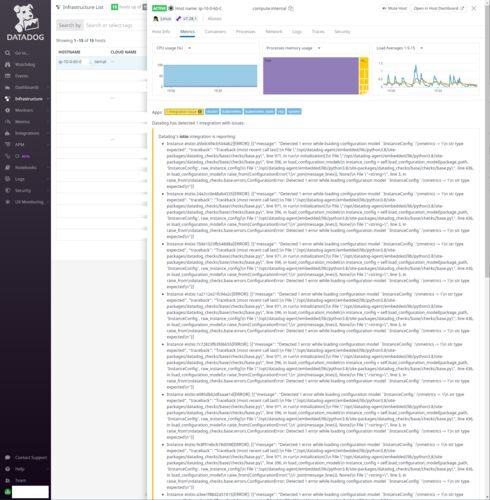Click the first blue app tag

pos(212,112)
